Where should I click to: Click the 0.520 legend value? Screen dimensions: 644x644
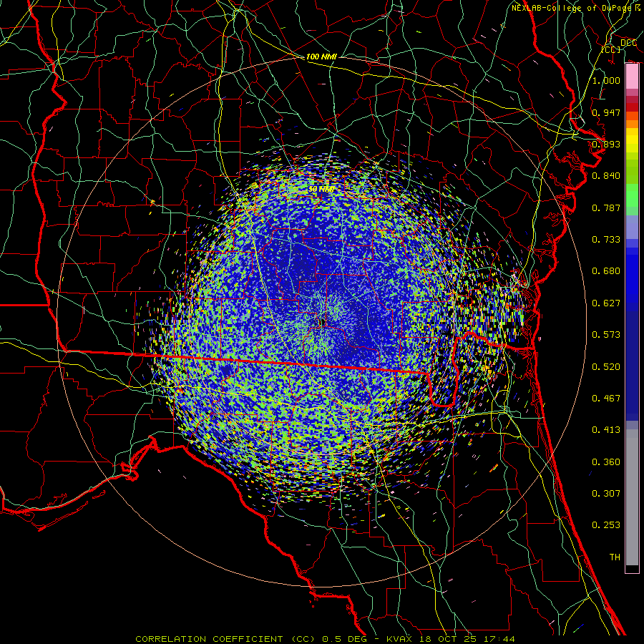click(x=606, y=366)
